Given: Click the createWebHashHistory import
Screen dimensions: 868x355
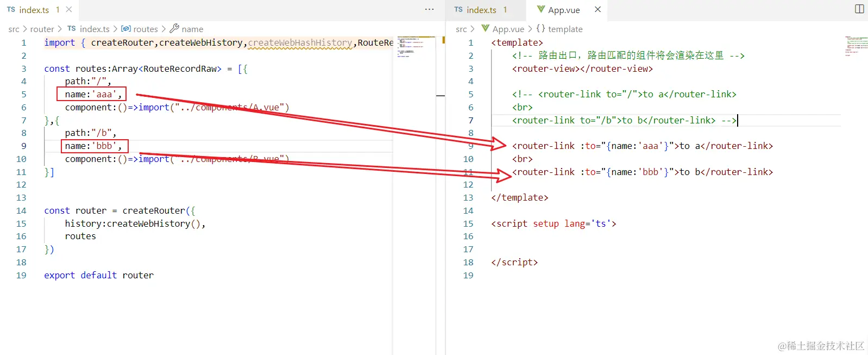Looking at the screenshot, I should 300,43.
